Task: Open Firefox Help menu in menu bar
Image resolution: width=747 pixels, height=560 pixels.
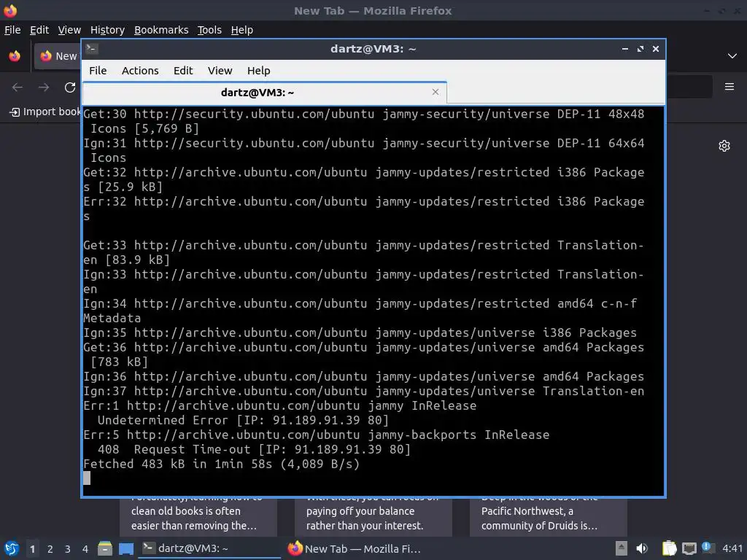Action: point(242,30)
